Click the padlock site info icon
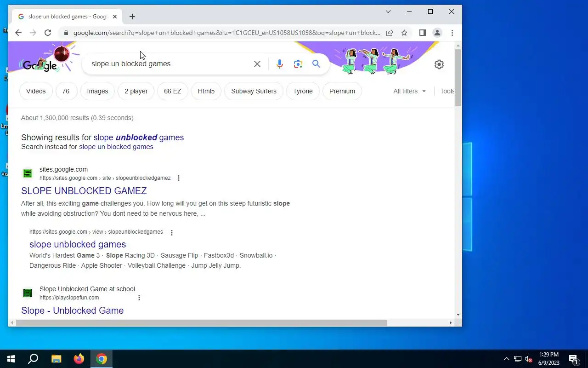Screen dimensions: 588x368 click(66, 33)
